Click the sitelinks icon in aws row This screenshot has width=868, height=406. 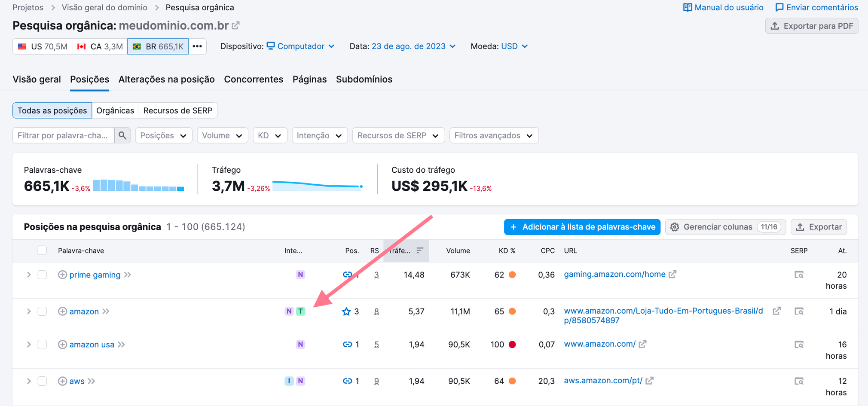point(347,381)
